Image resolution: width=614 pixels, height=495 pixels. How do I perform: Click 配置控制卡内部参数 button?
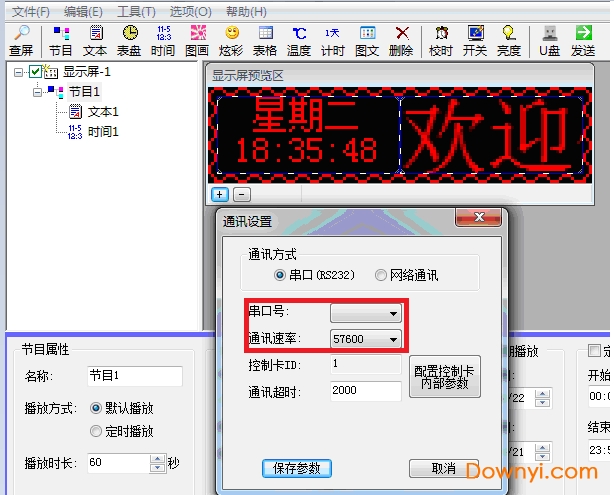[x=445, y=377]
